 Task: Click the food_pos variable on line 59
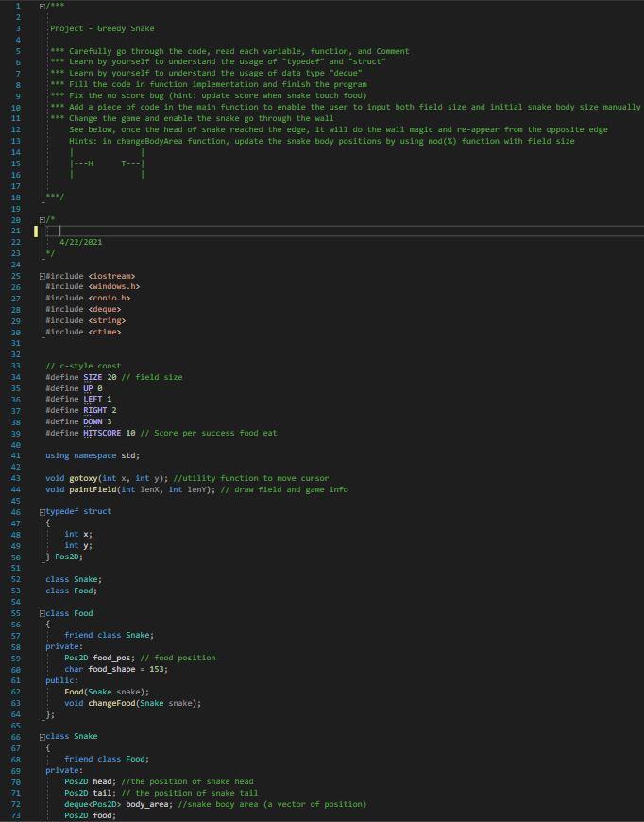(111, 658)
